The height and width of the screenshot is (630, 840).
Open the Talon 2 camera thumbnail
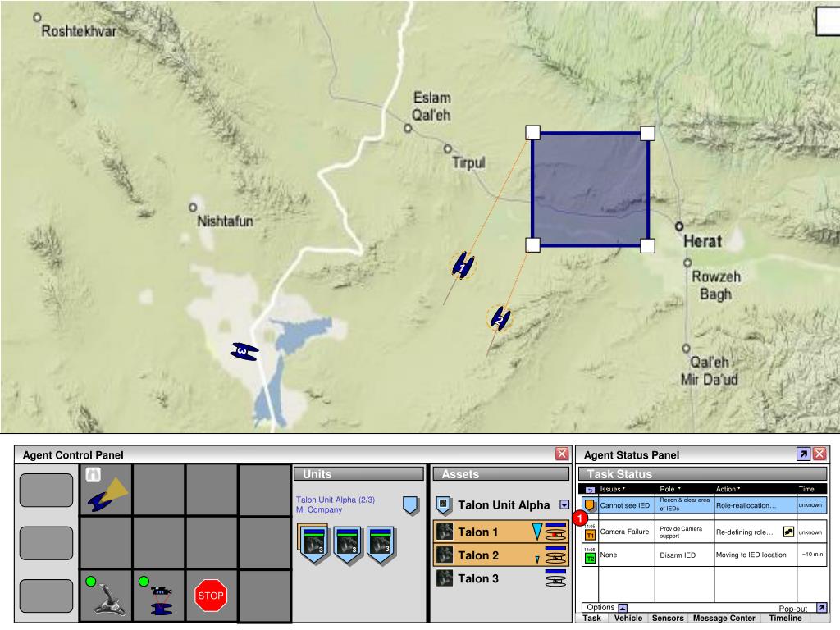[x=445, y=555]
